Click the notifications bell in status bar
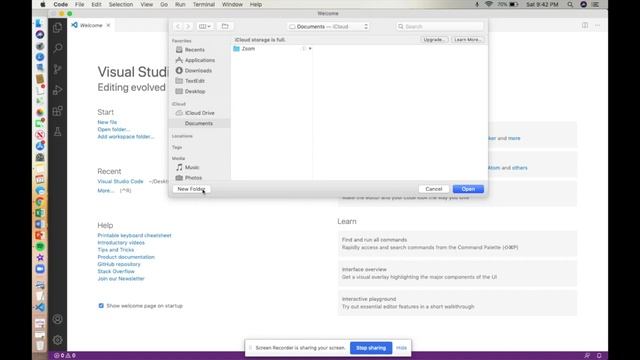 [x=599, y=356]
